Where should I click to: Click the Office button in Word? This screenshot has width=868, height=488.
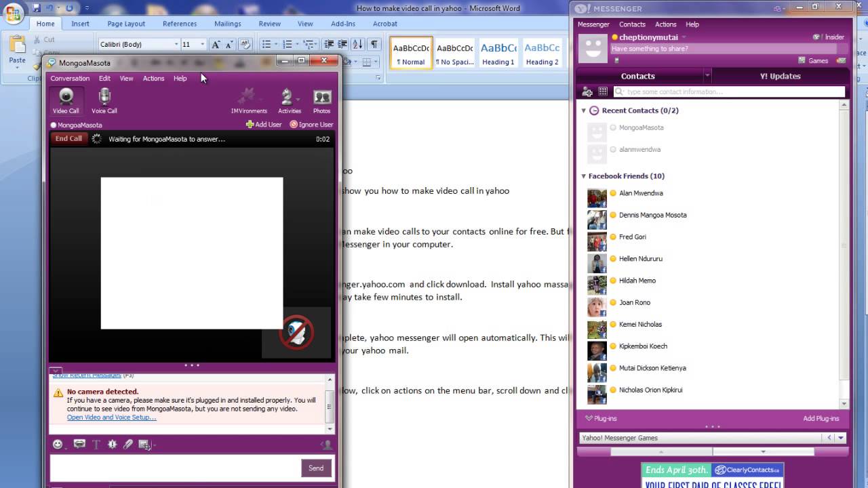point(13,13)
